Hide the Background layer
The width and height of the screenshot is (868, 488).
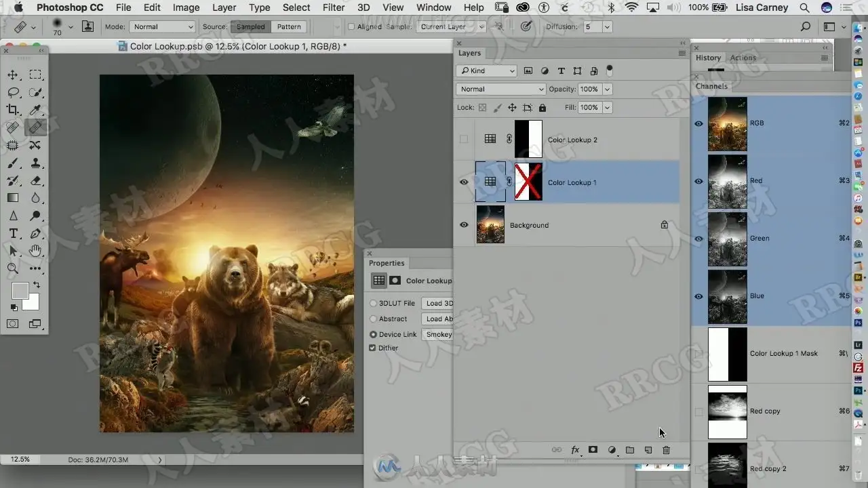point(464,225)
